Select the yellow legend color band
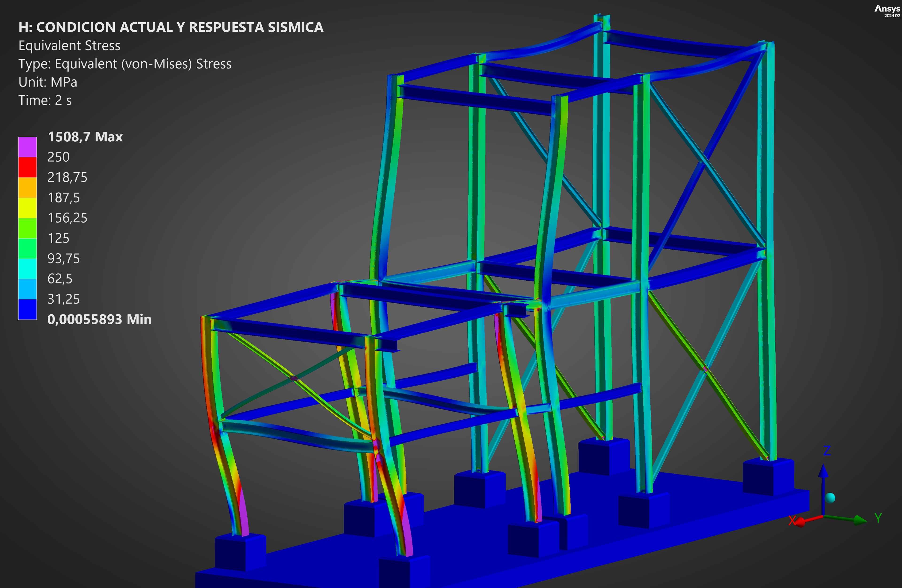 tap(27, 208)
